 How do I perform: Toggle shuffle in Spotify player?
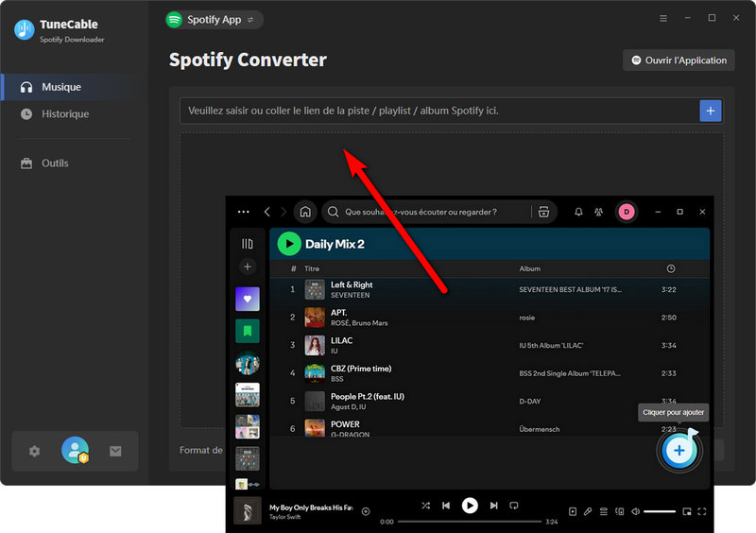[x=425, y=506]
